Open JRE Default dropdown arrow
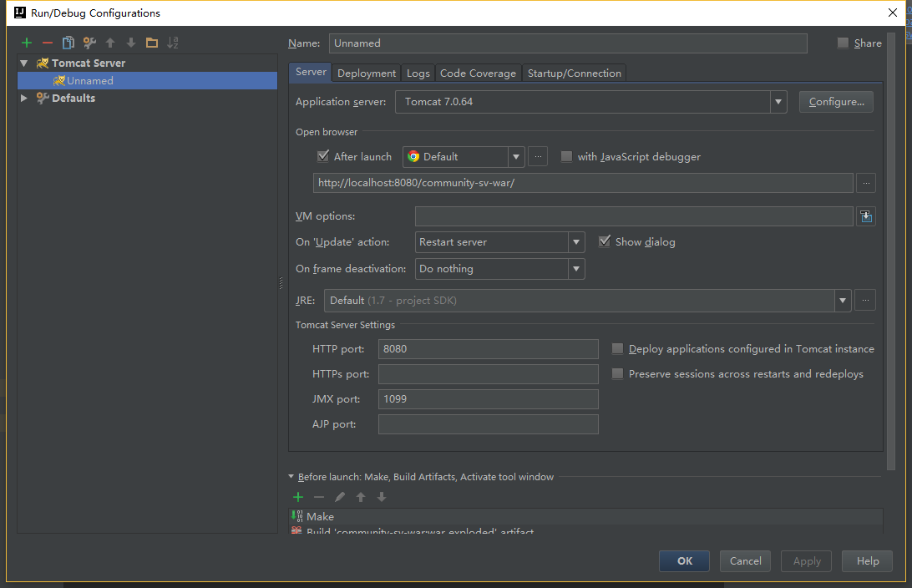Viewport: 912px width, 588px height. pos(842,301)
